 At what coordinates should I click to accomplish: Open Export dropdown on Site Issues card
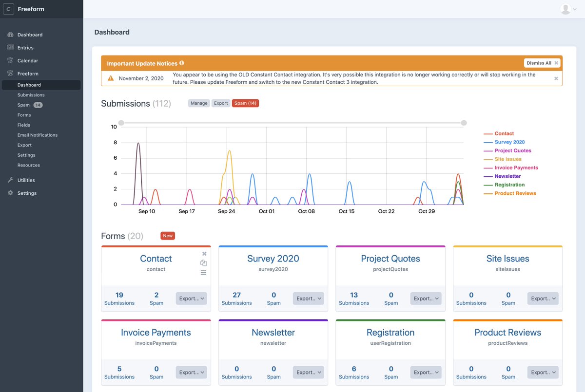coord(543,299)
